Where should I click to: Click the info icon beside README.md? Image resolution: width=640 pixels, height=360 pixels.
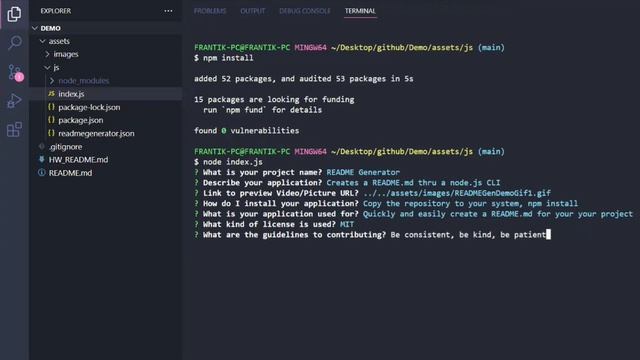42,173
